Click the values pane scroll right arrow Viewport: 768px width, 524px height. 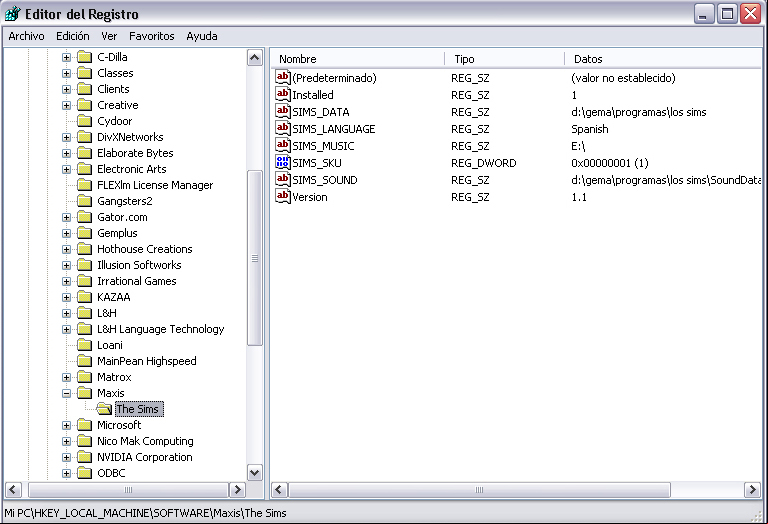click(x=752, y=489)
